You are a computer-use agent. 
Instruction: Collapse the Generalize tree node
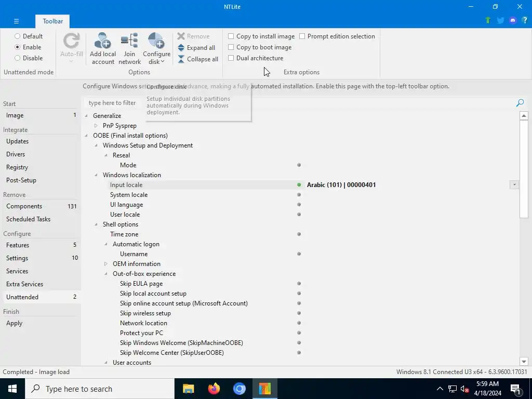(86, 116)
